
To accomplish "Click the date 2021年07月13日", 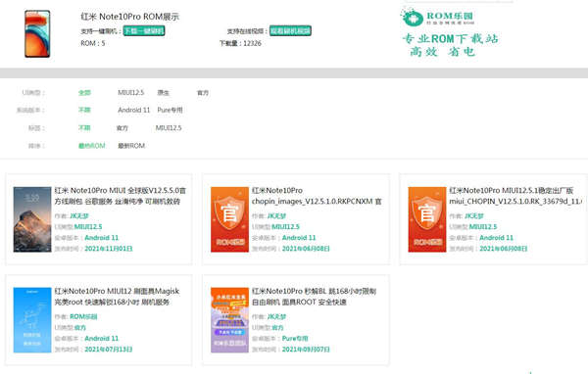I will 109,350.
